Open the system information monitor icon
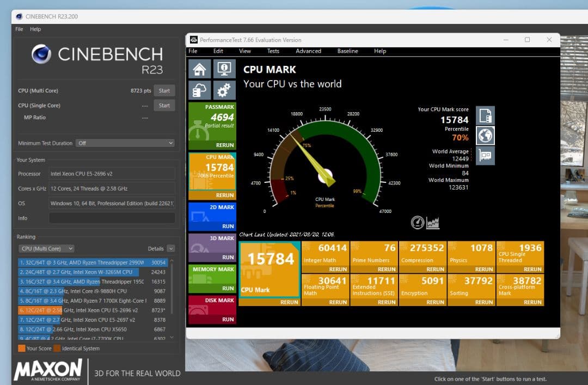 (224, 69)
